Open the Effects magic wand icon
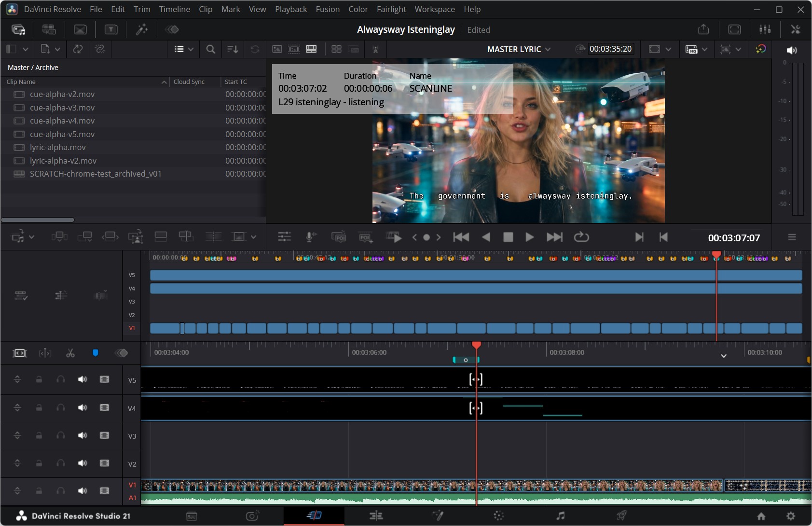Viewport: 812px width, 526px height. (141, 30)
